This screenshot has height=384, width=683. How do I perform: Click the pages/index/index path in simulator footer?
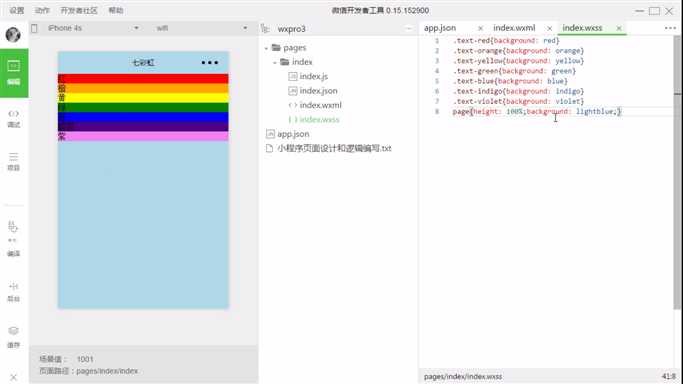pyautogui.click(x=107, y=371)
